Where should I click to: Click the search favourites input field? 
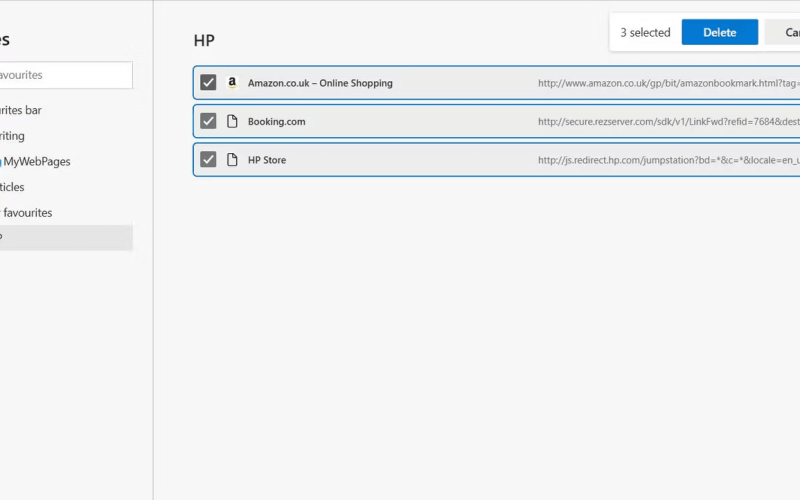[x=66, y=75]
